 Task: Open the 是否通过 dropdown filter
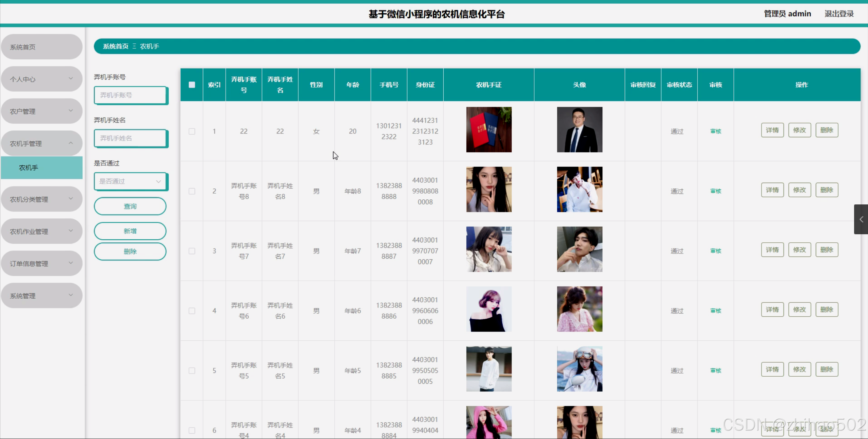(x=130, y=181)
